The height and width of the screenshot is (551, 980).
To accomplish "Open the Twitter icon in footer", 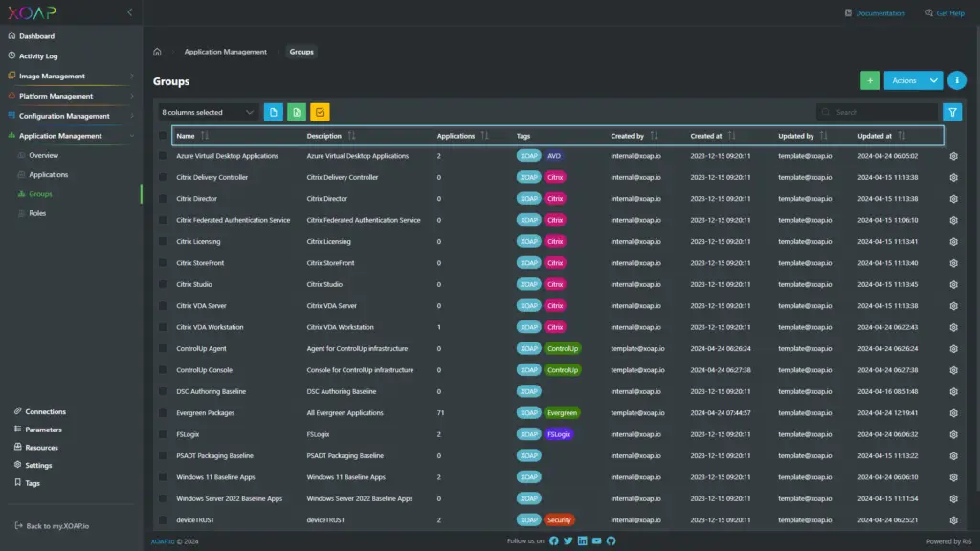I will click(x=568, y=541).
